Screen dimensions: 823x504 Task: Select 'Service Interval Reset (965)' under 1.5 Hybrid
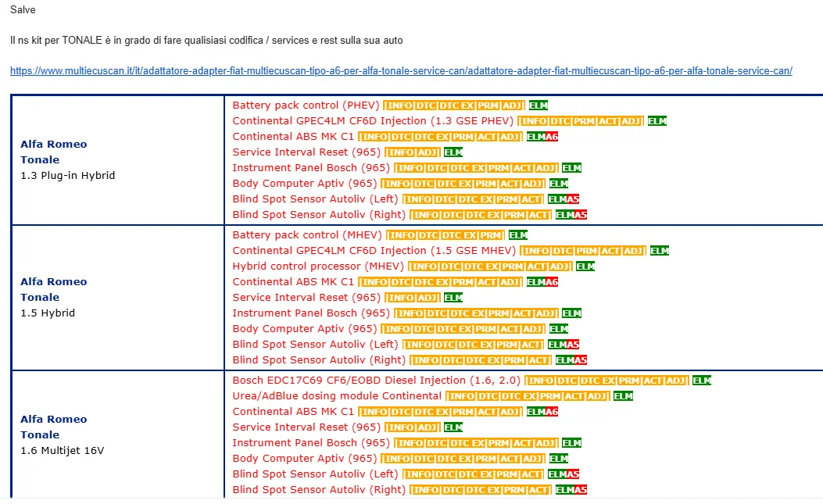coord(306,298)
